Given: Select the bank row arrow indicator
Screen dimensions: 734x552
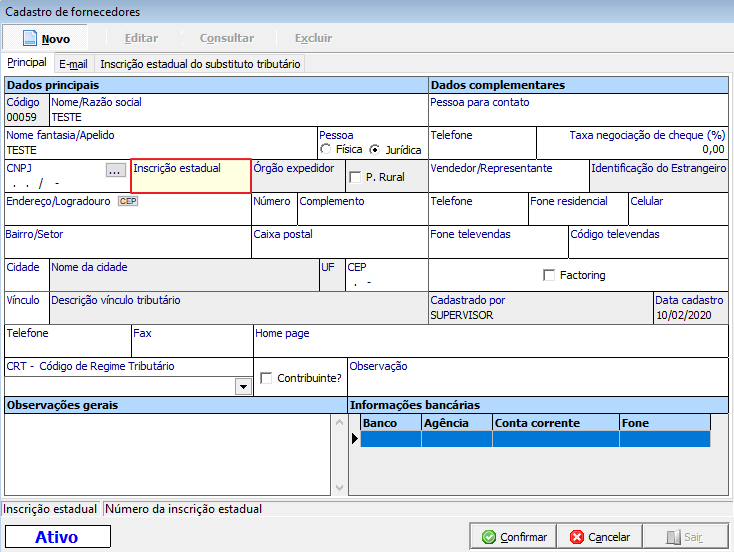Looking at the screenshot, I should pyautogui.click(x=355, y=438).
